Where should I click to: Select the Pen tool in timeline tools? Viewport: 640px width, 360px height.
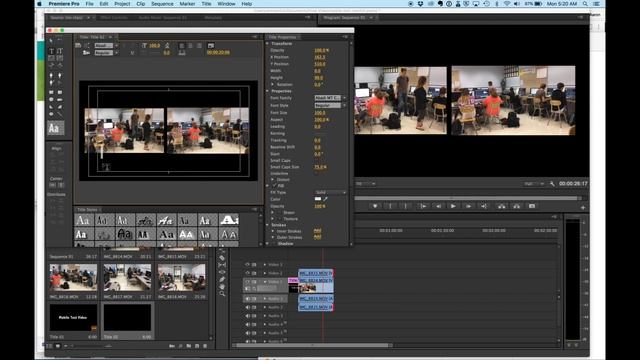tap(222, 280)
